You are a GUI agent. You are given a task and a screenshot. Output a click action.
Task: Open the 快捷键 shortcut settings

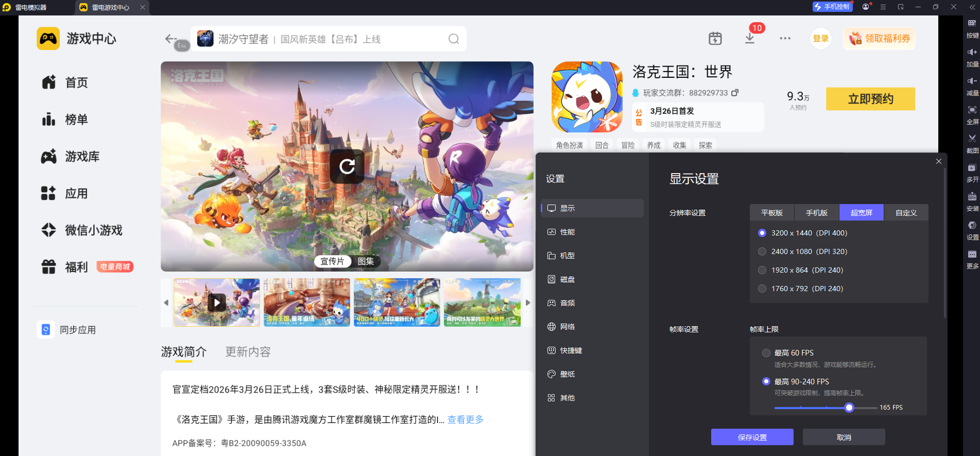tap(592, 350)
